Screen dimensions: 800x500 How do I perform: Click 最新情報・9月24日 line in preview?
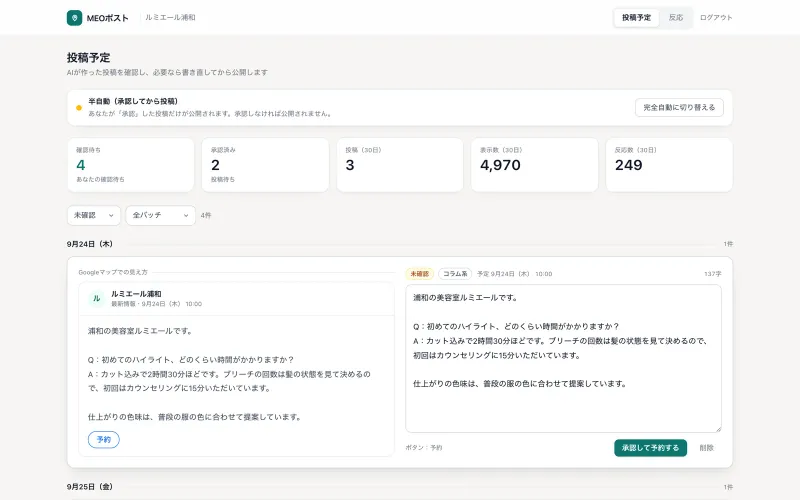click(157, 304)
